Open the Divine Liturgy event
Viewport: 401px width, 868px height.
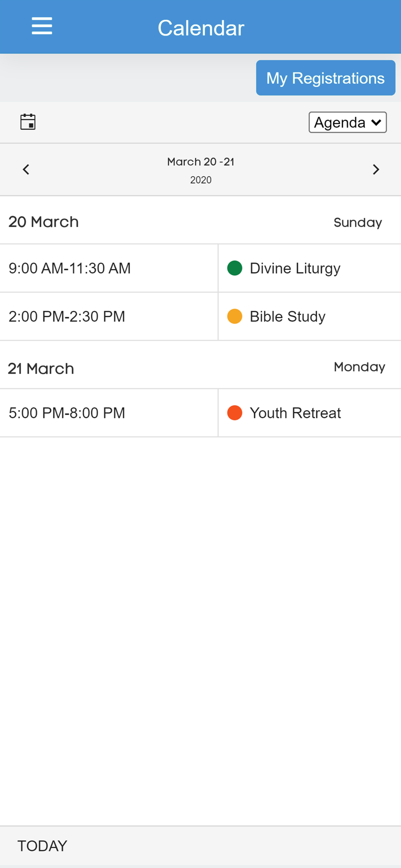295,268
